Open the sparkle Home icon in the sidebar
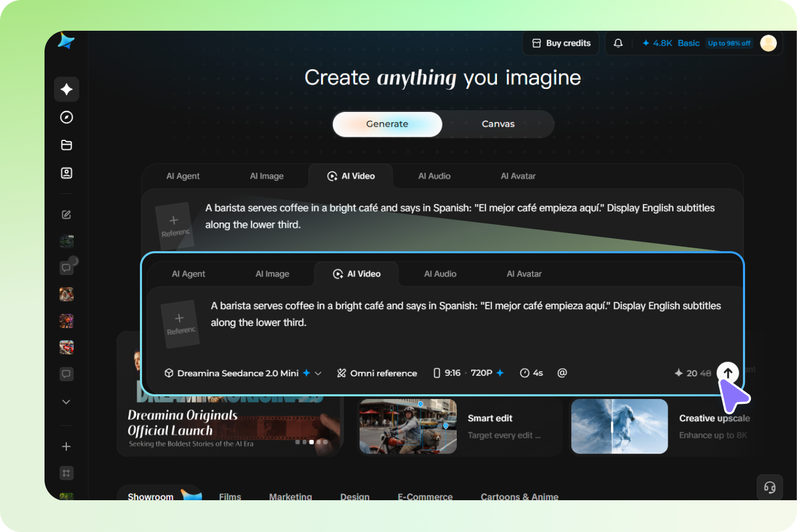The height and width of the screenshot is (532, 797). coord(67,89)
